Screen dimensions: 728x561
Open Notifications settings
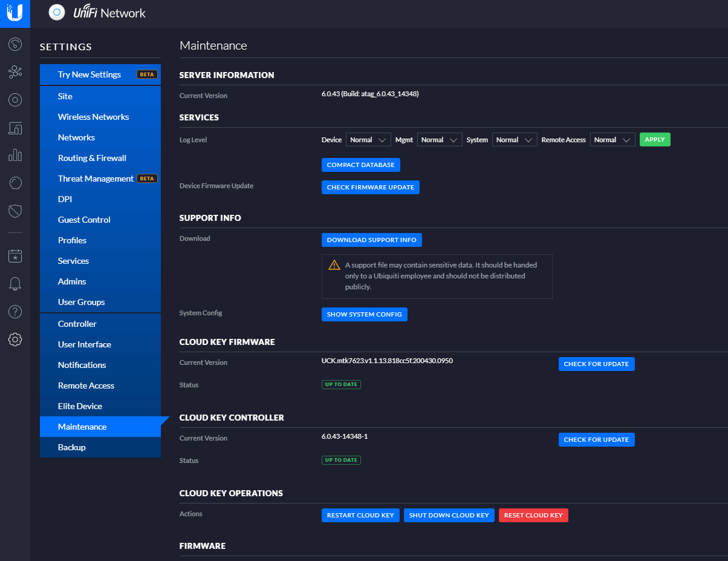pyautogui.click(x=100, y=365)
